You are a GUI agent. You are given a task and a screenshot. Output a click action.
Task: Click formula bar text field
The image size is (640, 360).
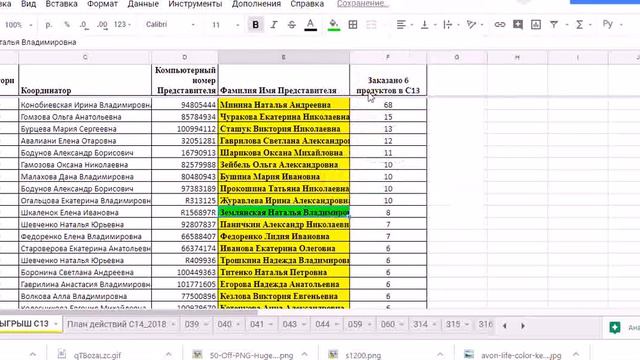[x=320, y=42]
